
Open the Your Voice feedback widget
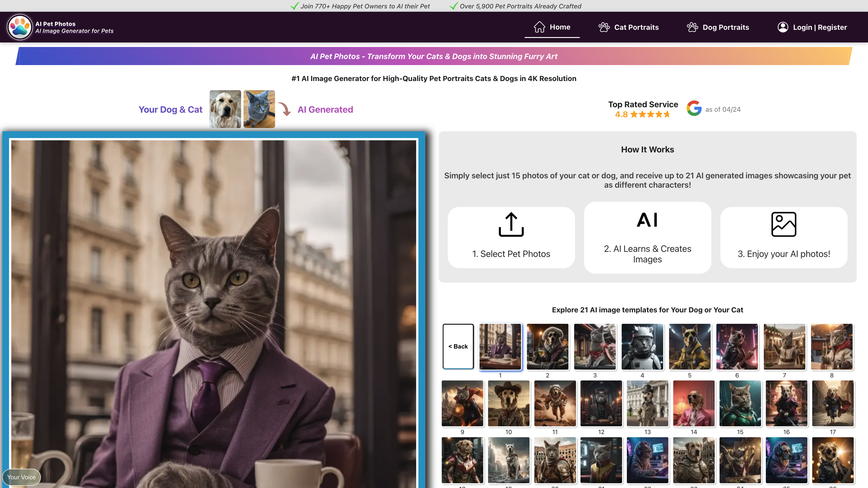(21, 477)
